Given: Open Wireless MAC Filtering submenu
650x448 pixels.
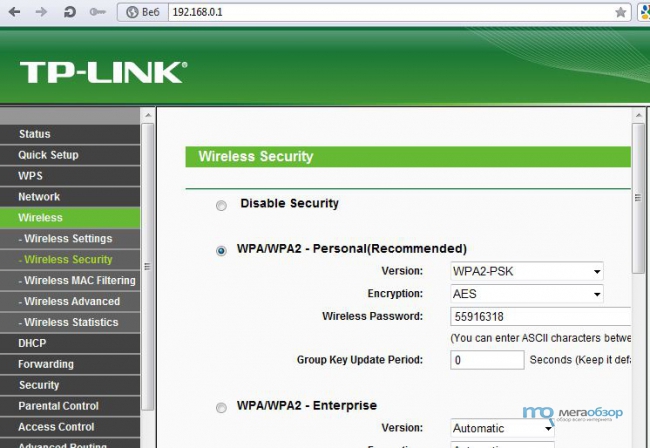Looking at the screenshot, I should (70, 281).
